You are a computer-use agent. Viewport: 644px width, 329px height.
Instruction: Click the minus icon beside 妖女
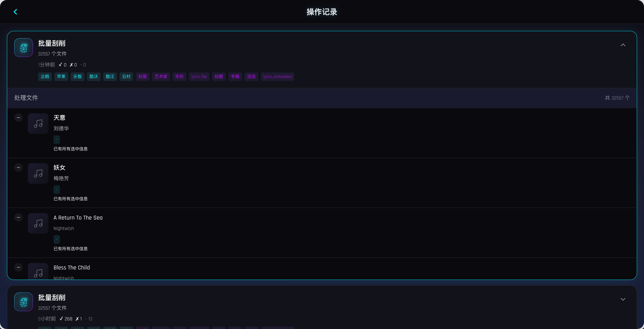(18, 167)
